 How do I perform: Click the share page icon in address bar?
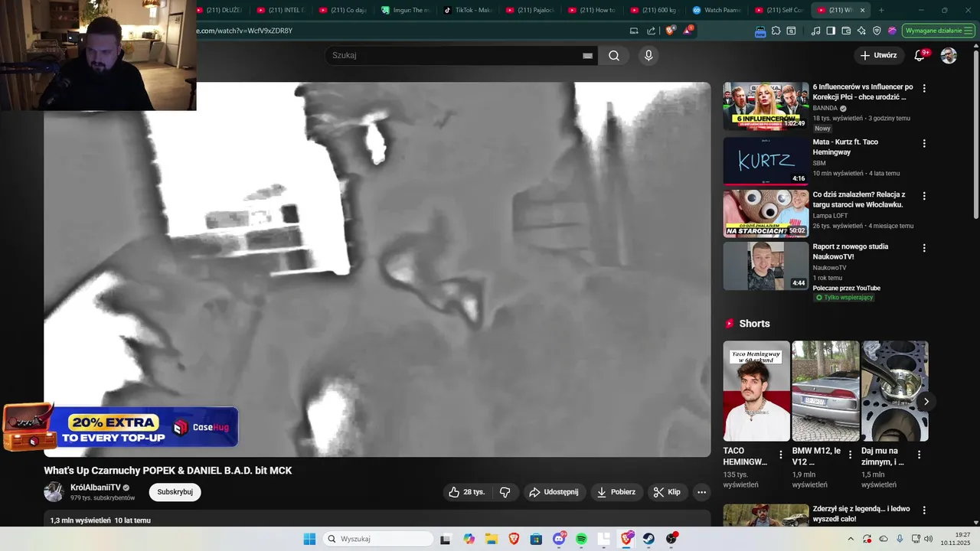651,31
